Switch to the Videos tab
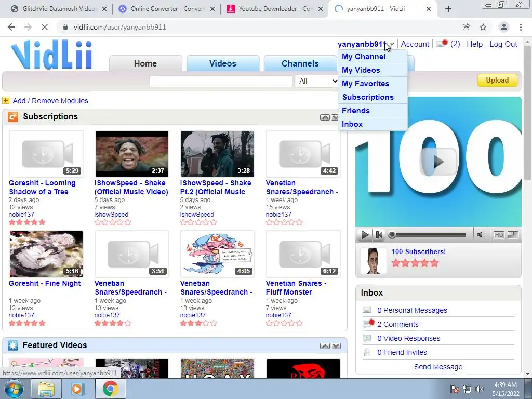The width and height of the screenshot is (532, 399). click(222, 63)
